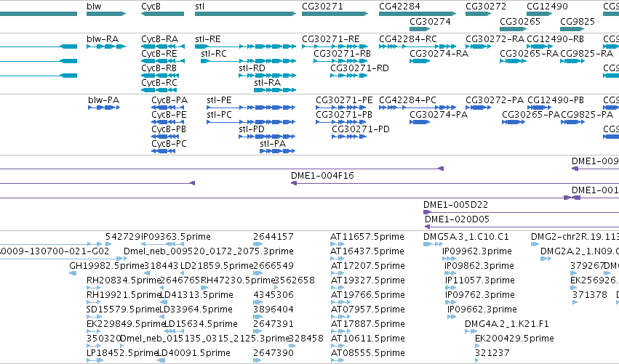The width and height of the screenshot is (619, 364).
Task: Click the stl-PE protein label
Action: [x=219, y=100]
